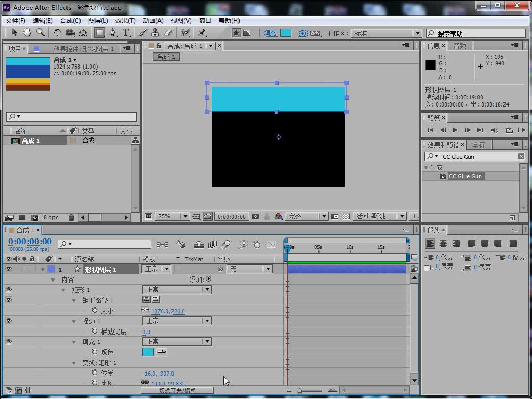Collapse the 内容 property group
The height and width of the screenshot is (399, 532).
[x=53, y=280]
